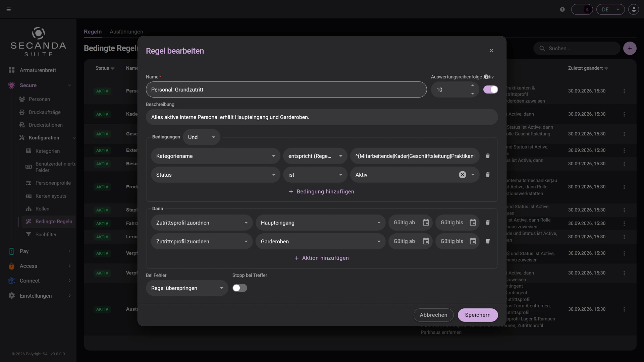
Task: Click the help question mark icon
Action: (562, 9)
